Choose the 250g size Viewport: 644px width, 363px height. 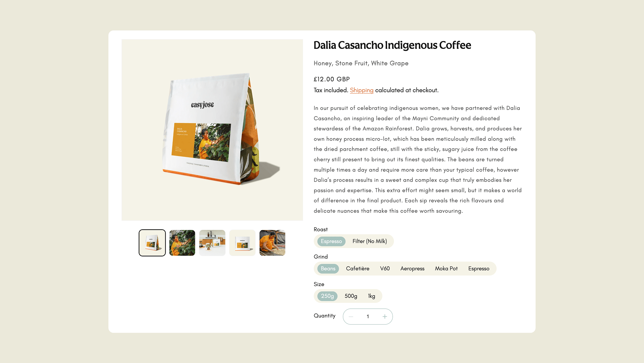pyautogui.click(x=327, y=296)
